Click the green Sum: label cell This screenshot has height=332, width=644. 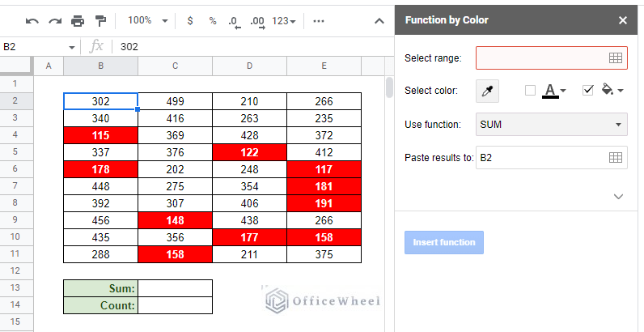[100, 288]
